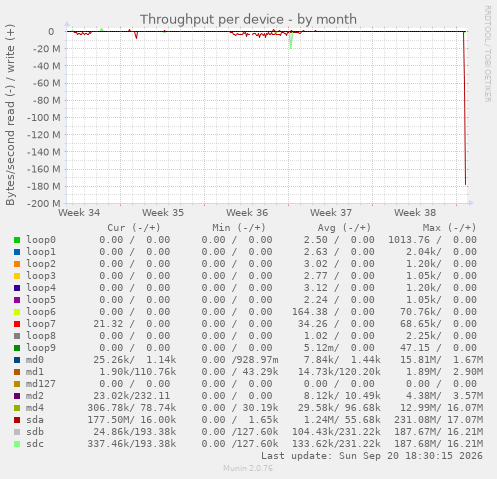The width and height of the screenshot is (497, 479).
Task: Click md2 max value '4.38M/ 3.57M'
Action: [445, 396]
